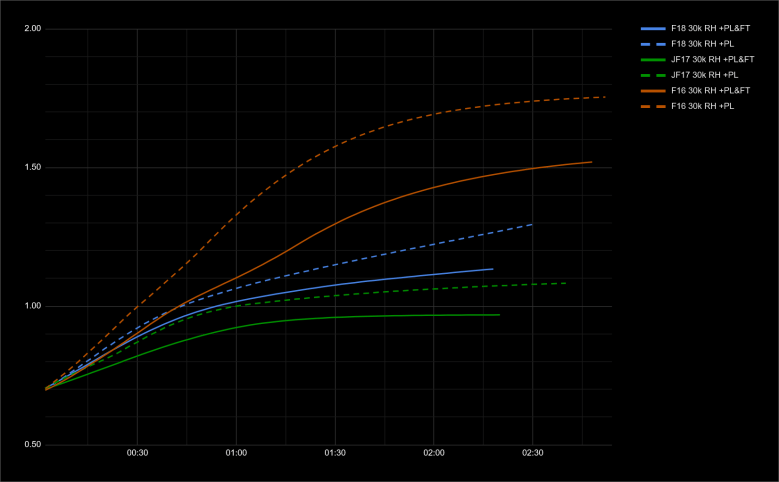The height and width of the screenshot is (482, 779).
Task: Click the 0.50 y-axis tick label
Action: (32, 445)
